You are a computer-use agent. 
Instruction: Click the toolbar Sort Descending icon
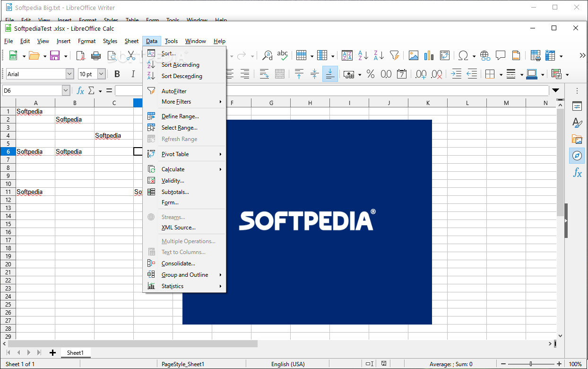pos(379,56)
